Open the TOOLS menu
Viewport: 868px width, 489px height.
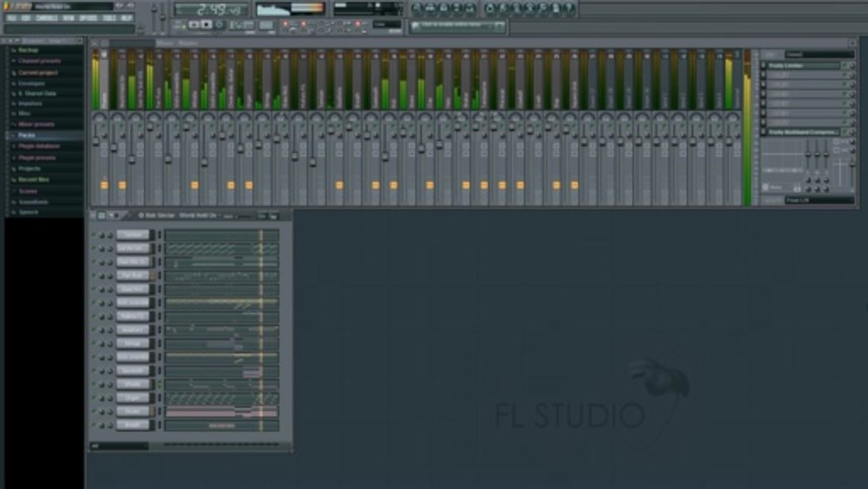109,18
